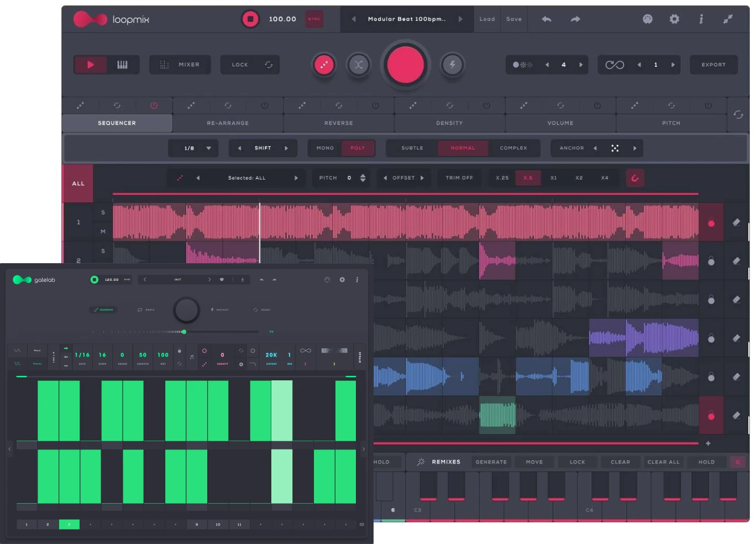756x544 pixels.
Task: Toggle POLY mode in the sequencer
Action: 358,148
